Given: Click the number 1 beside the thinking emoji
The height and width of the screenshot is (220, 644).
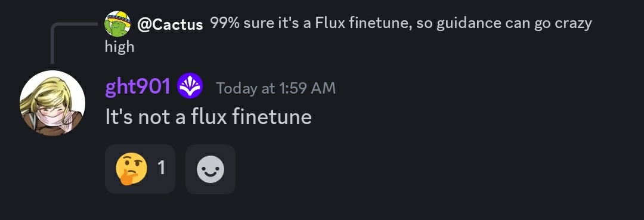Looking at the screenshot, I should click(162, 168).
